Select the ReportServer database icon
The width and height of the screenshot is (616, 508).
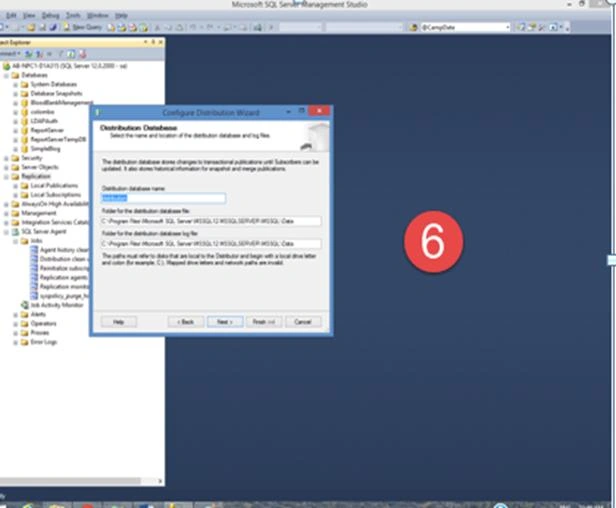(x=24, y=130)
